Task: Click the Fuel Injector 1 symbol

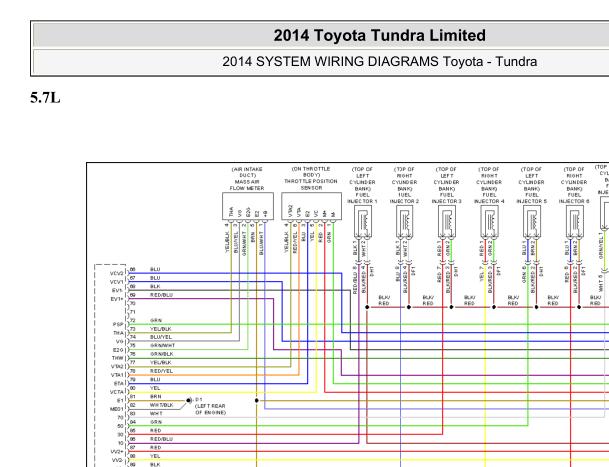Action: pyautogui.click(x=363, y=221)
